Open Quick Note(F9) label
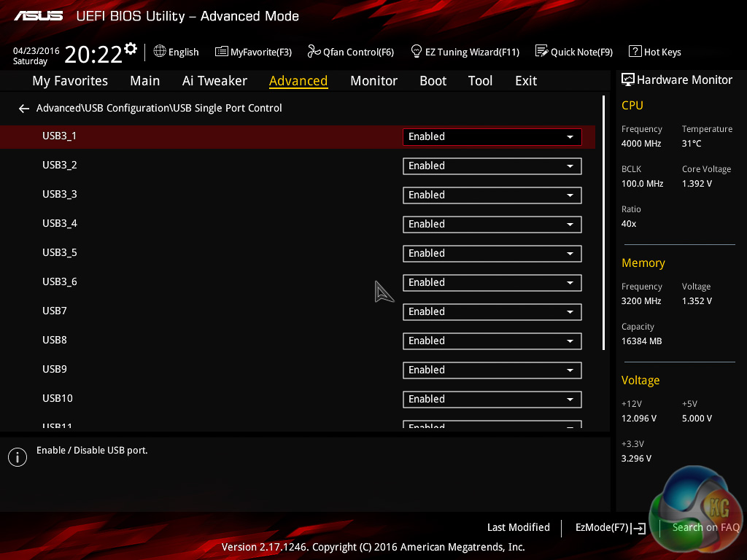Screen dimensions: 747x560 point(581,52)
